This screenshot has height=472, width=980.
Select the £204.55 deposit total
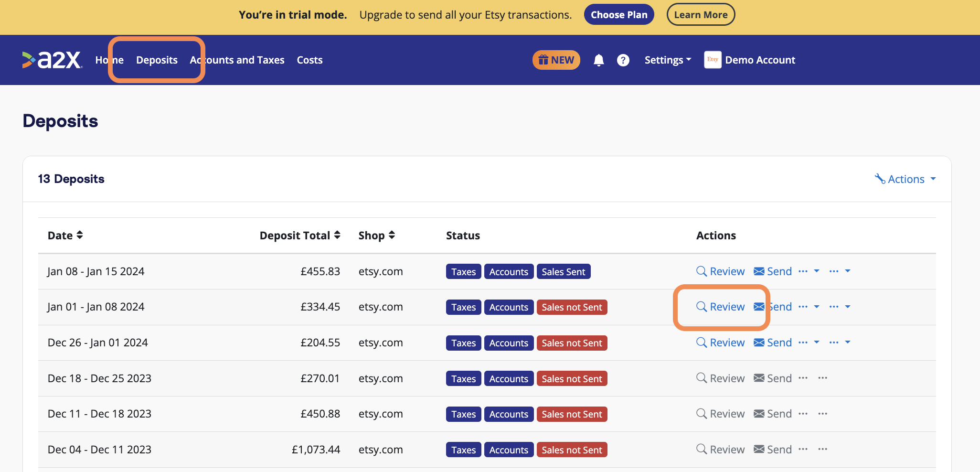pyautogui.click(x=320, y=343)
